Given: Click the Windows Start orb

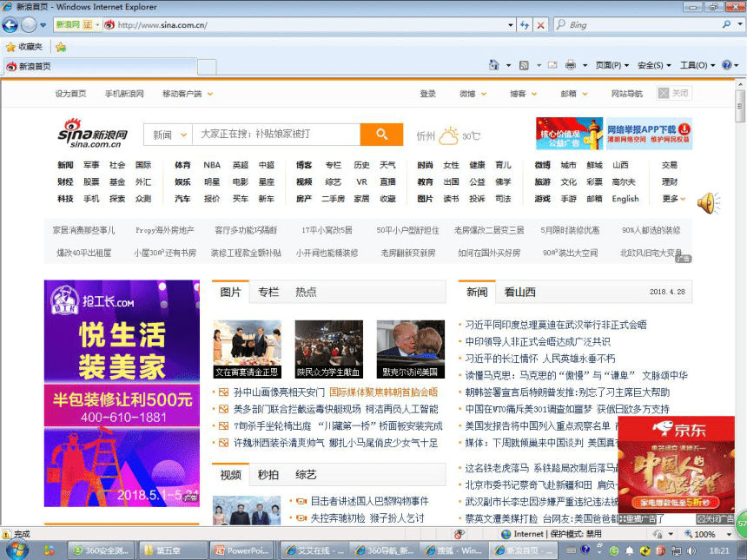Looking at the screenshot, I should point(17,550).
